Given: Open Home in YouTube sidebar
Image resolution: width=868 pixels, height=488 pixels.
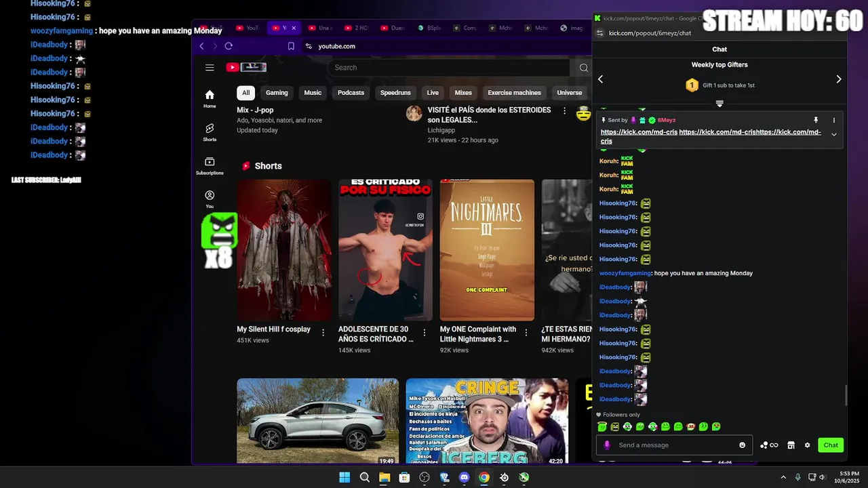Looking at the screenshot, I should (x=210, y=99).
